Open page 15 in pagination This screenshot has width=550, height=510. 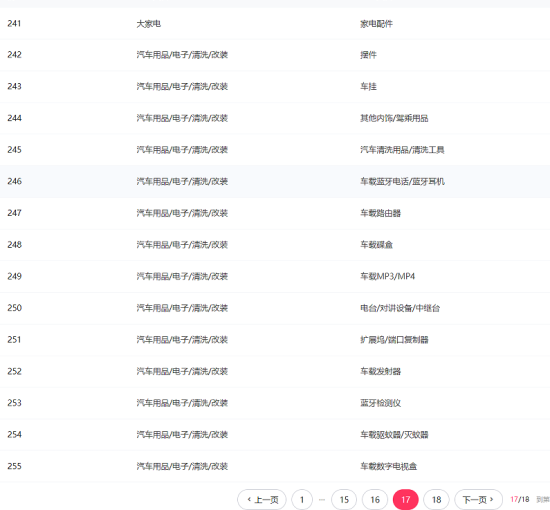click(x=344, y=499)
